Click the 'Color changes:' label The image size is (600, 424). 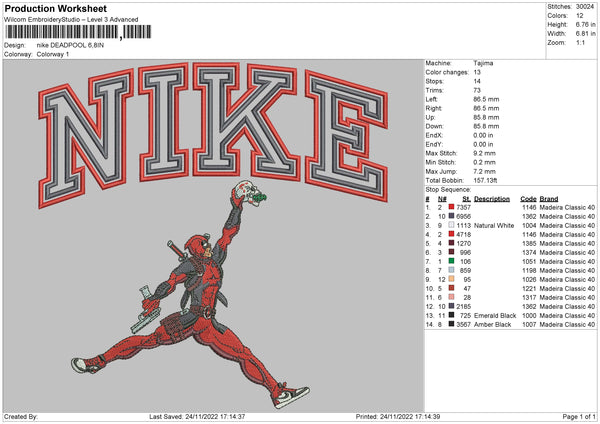[447, 72]
